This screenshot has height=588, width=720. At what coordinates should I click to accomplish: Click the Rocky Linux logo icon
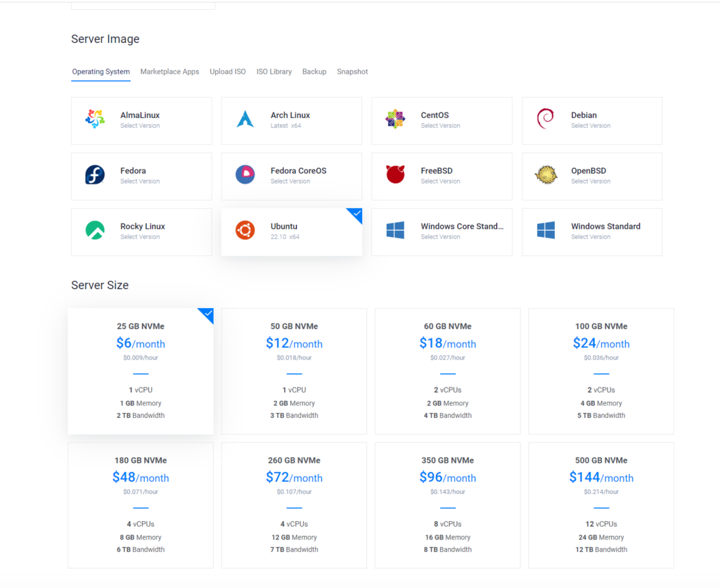pyautogui.click(x=95, y=231)
